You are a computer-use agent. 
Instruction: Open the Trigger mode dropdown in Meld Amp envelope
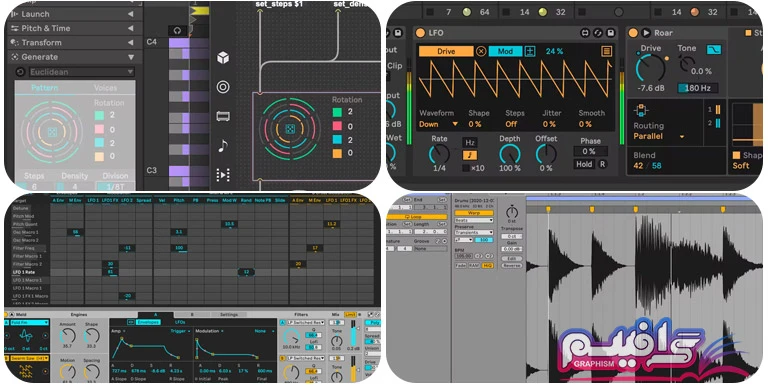click(180, 331)
